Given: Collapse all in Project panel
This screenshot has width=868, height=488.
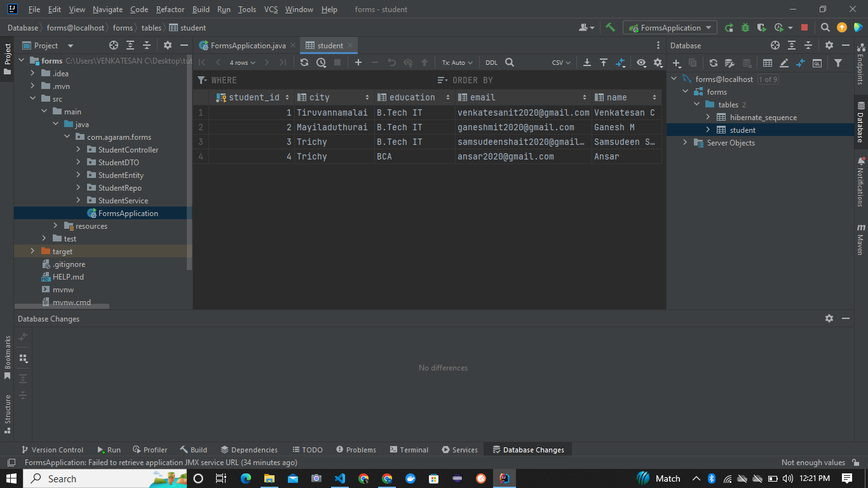Looking at the screenshot, I should click(147, 45).
